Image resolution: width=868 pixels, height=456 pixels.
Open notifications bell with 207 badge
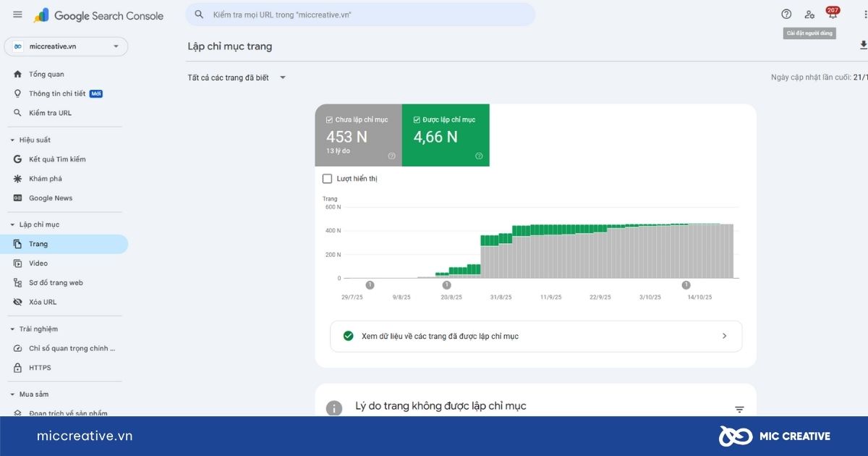point(833,14)
